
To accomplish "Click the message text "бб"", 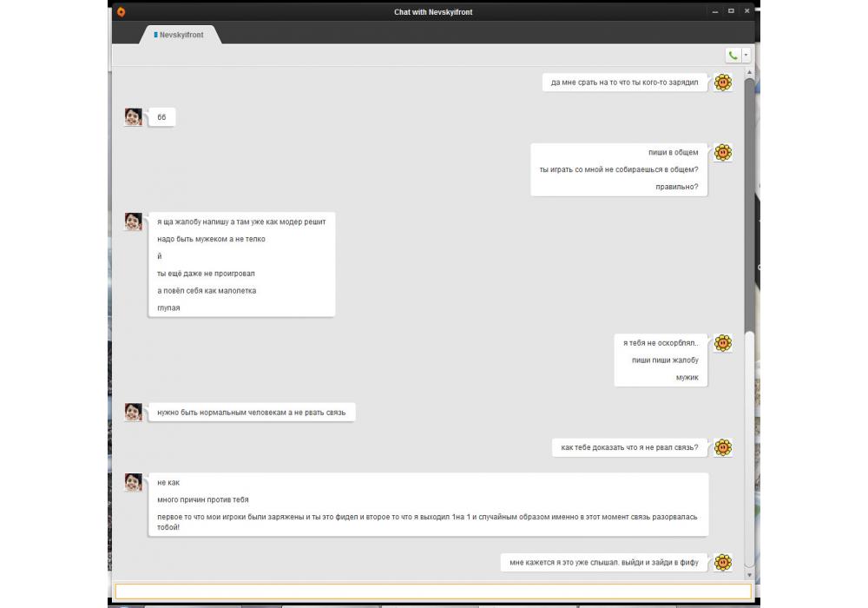I will [161, 117].
